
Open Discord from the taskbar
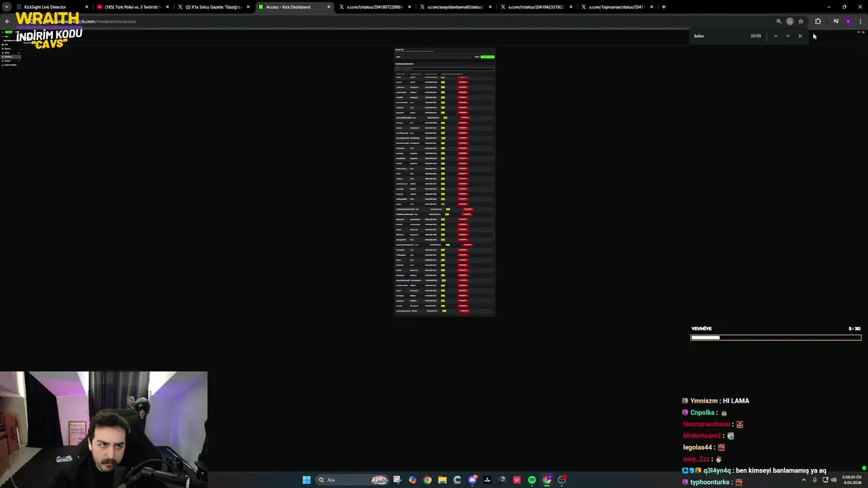click(x=472, y=480)
